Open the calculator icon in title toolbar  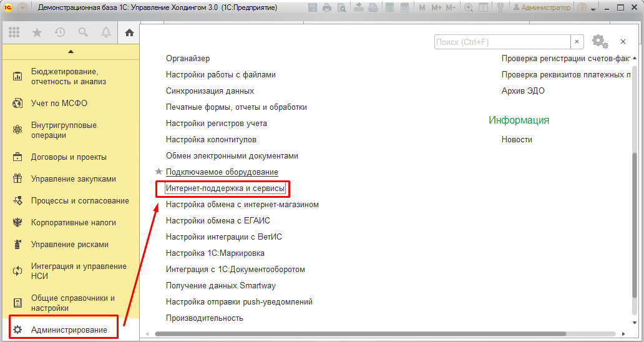390,7
